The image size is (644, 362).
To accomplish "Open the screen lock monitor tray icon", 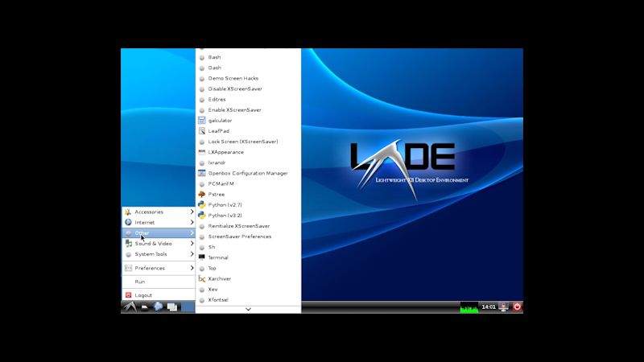I will click(504, 306).
